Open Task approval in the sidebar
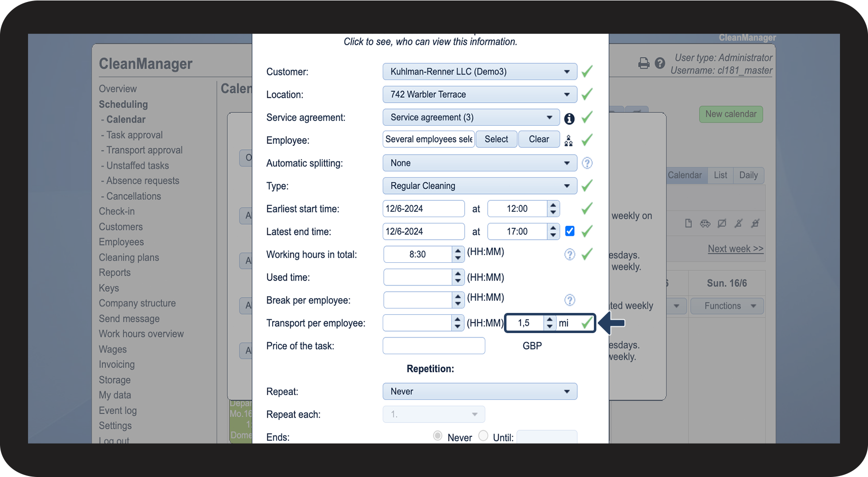The height and width of the screenshot is (477, 868). click(x=135, y=135)
